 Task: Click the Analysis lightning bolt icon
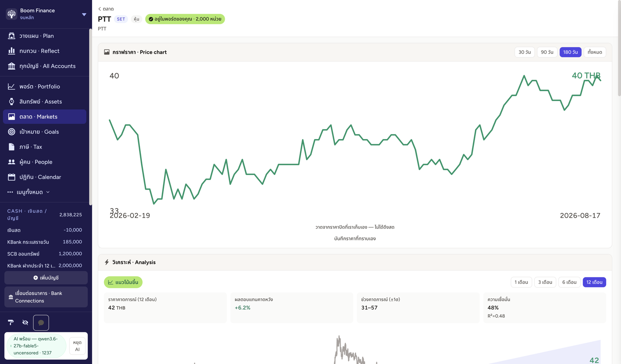pyautogui.click(x=107, y=262)
